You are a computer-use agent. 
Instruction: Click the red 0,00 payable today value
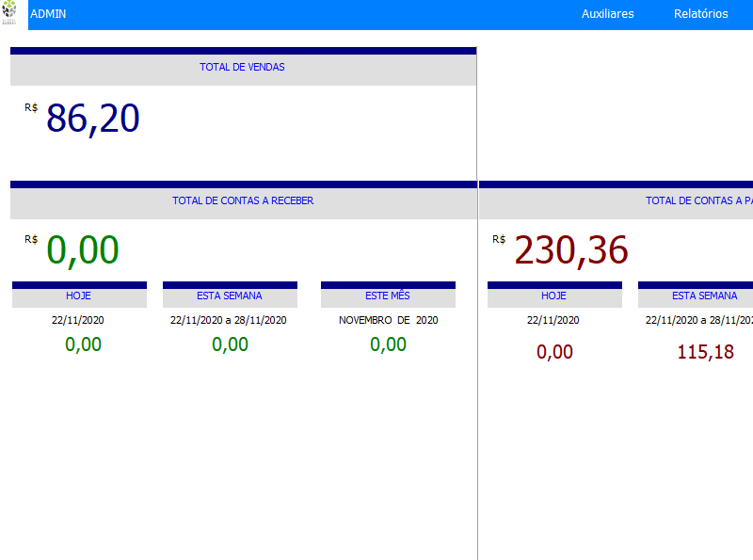coord(554,353)
